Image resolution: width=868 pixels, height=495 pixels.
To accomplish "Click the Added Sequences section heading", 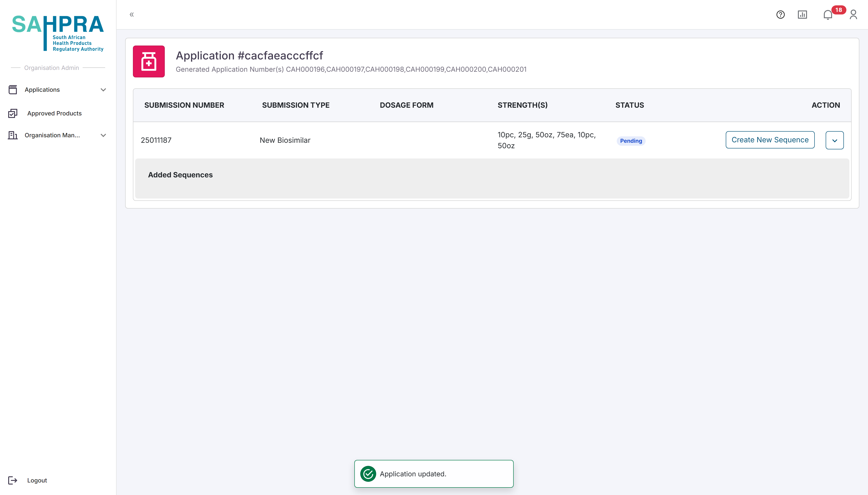I will (x=180, y=175).
